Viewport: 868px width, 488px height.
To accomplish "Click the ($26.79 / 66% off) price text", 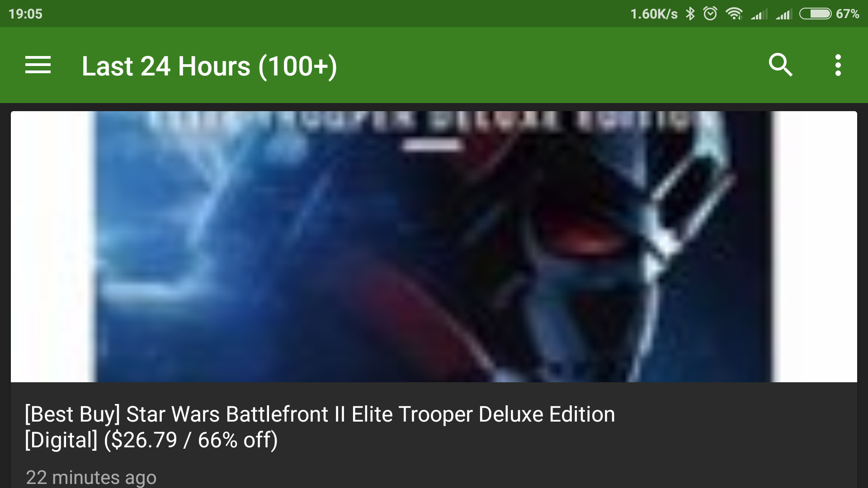I will (191, 440).
